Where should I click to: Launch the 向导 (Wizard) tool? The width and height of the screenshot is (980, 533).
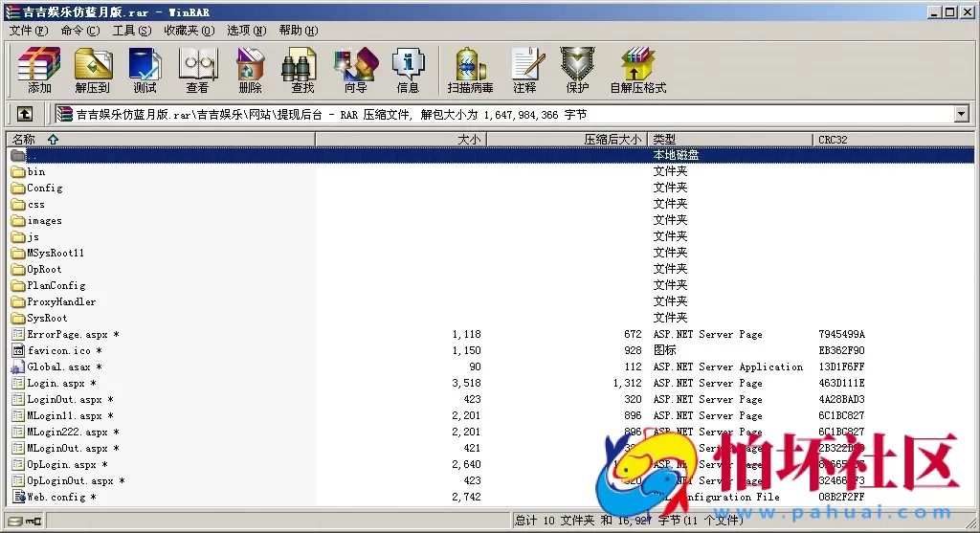pyautogui.click(x=355, y=70)
